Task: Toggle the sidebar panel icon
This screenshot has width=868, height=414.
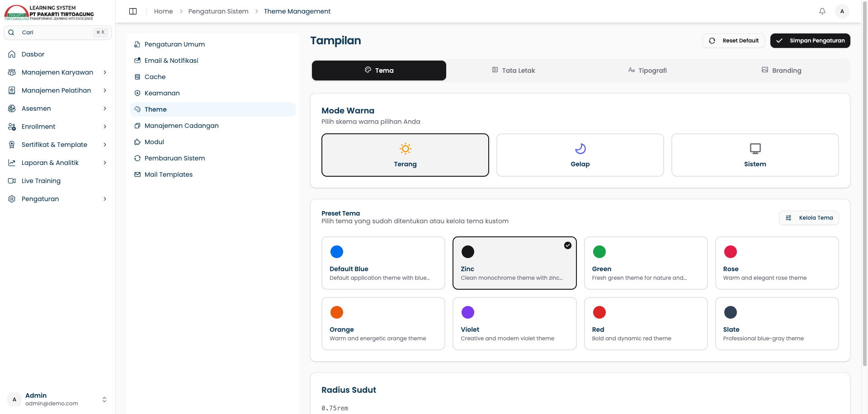Action: [x=133, y=11]
